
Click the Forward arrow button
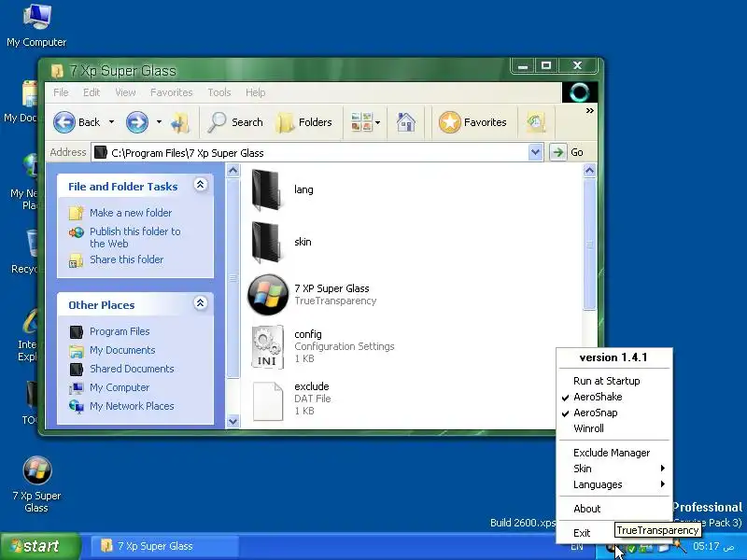(136, 122)
